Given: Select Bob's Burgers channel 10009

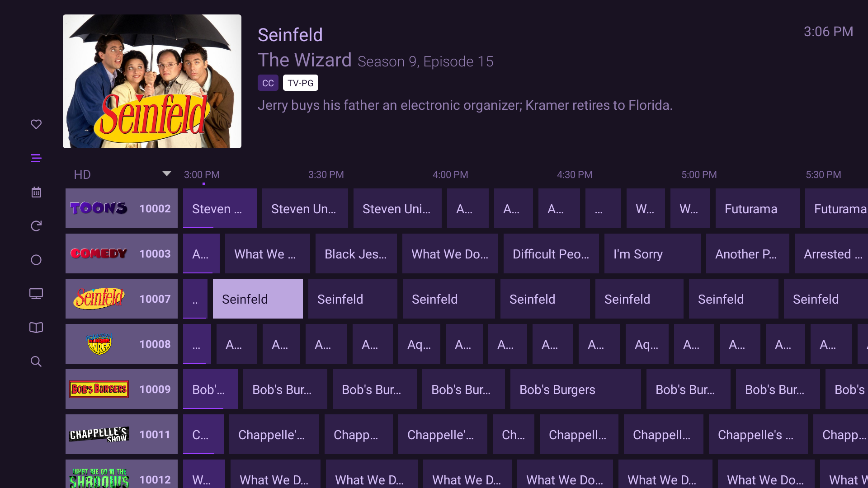Looking at the screenshot, I should coord(121,389).
